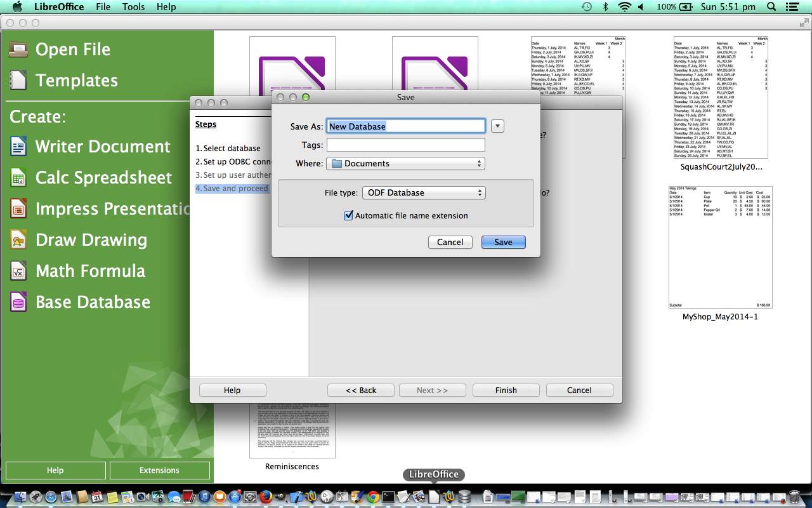
Task: Click the Writer Document icon in sidebar
Action: coord(18,147)
